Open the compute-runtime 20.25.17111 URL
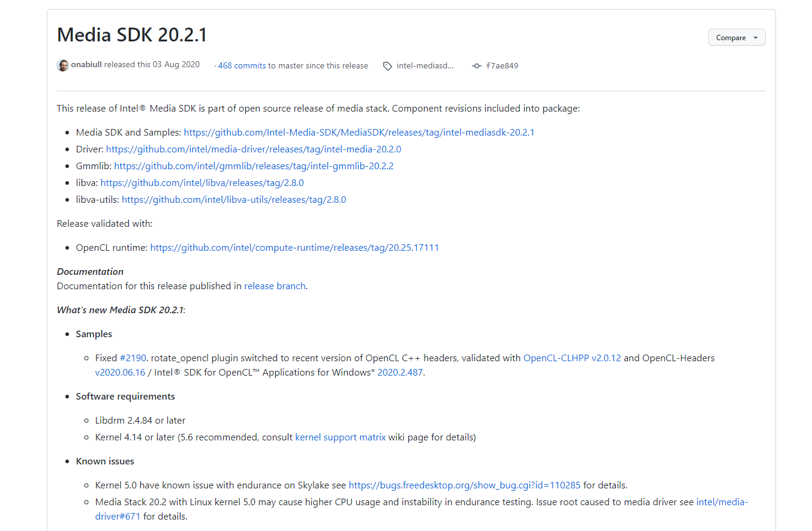Screen dimensions: 812x531 pos(294,248)
